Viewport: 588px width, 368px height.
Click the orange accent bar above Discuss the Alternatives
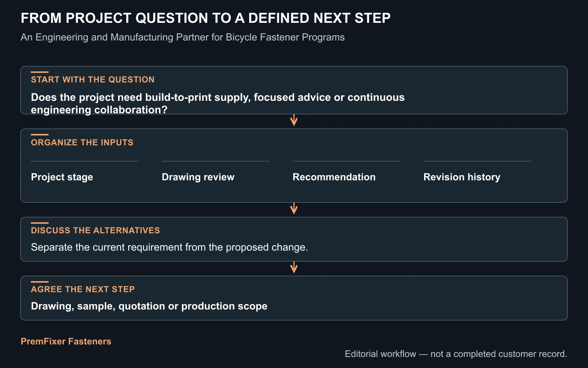pos(40,223)
